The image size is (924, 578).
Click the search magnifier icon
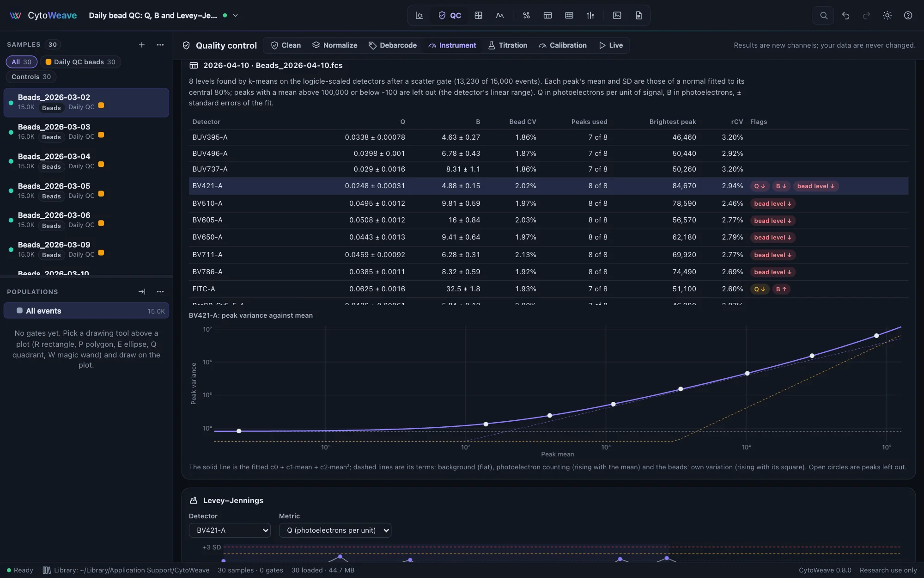click(823, 15)
